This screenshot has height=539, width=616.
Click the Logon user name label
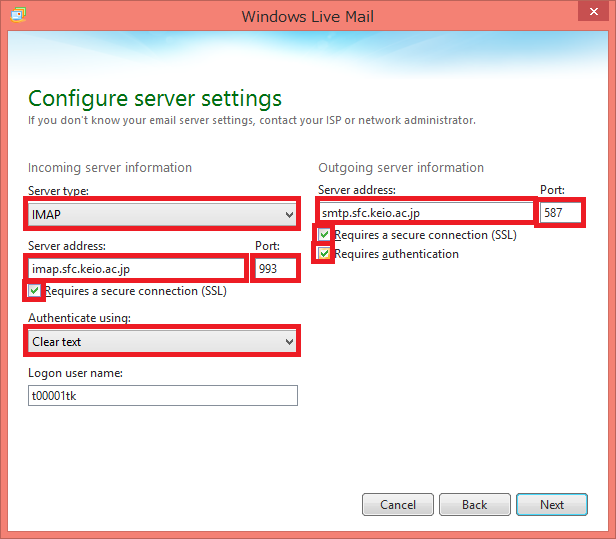point(75,373)
